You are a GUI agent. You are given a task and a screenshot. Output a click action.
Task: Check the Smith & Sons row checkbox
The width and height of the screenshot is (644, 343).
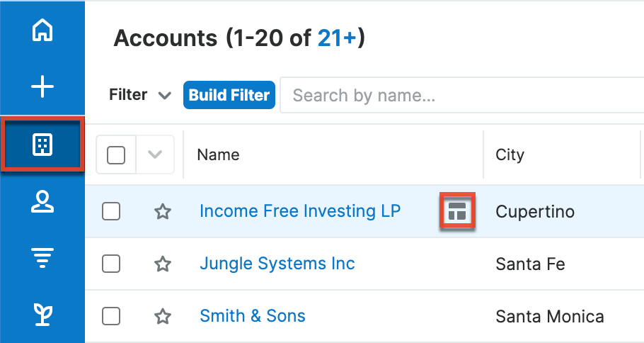pos(111,316)
